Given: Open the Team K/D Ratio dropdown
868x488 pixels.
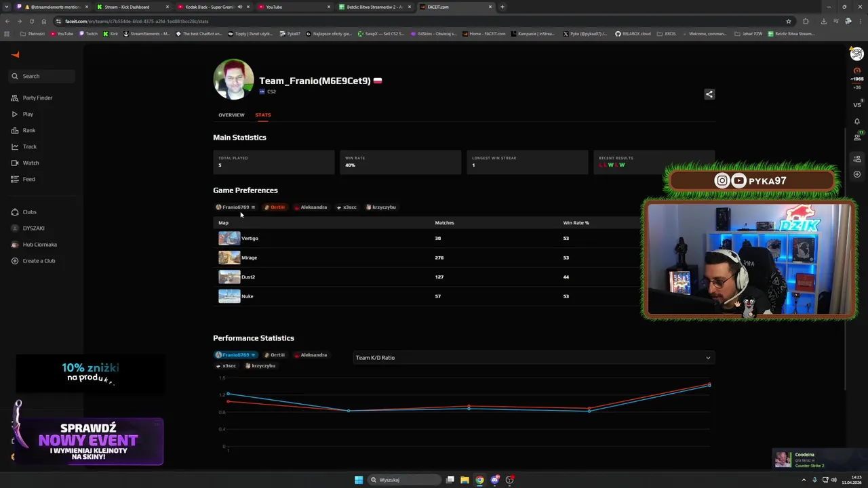Looking at the screenshot, I should click(534, 357).
